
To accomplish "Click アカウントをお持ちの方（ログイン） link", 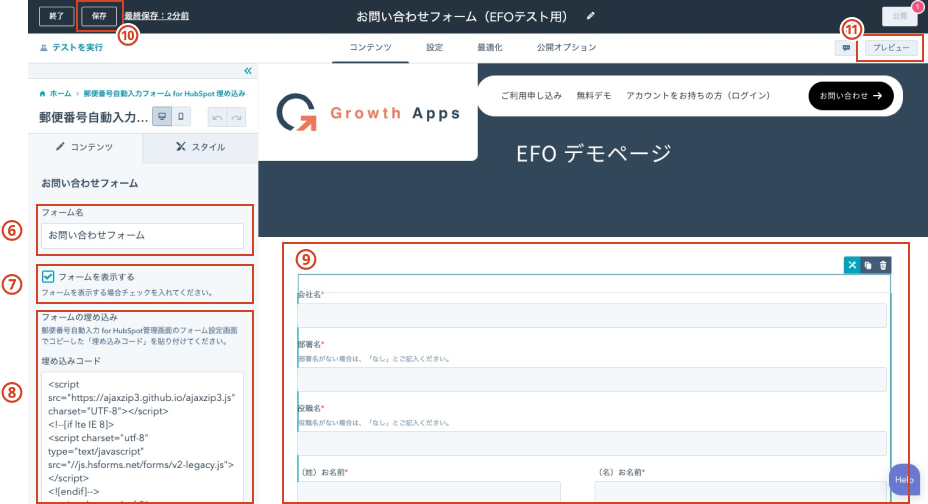I will point(698,95).
